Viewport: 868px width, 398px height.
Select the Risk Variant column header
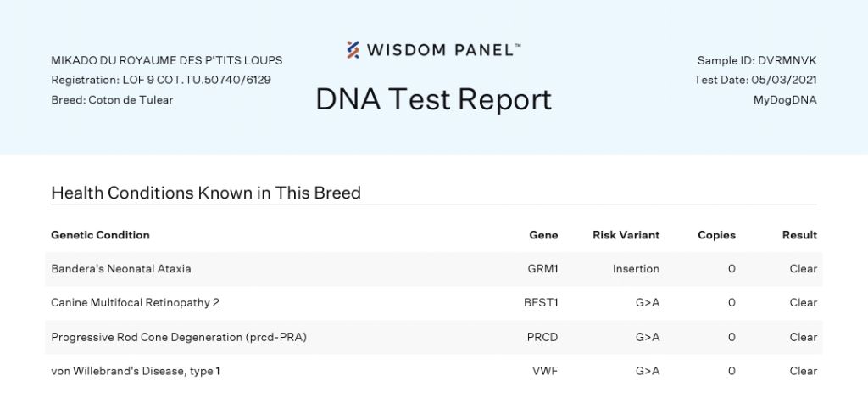point(626,235)
